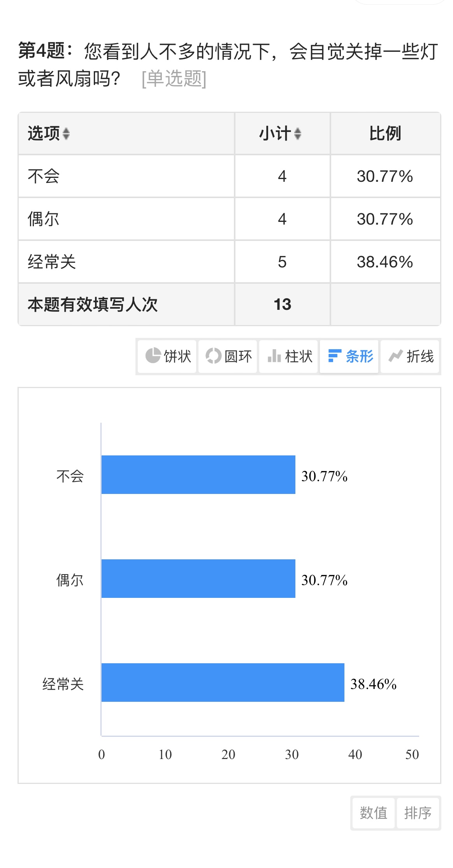Viewport: 453px width, 868px height.
Task: Sort by the 小计 column arrows
Action: pos(298,134)
